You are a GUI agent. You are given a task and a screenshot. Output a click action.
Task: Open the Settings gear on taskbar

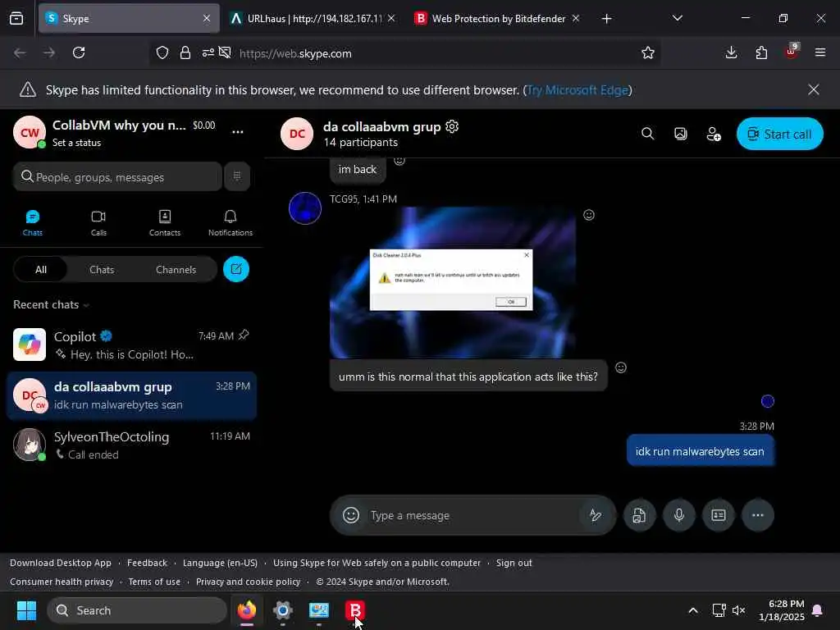click(x=283, y=610)
